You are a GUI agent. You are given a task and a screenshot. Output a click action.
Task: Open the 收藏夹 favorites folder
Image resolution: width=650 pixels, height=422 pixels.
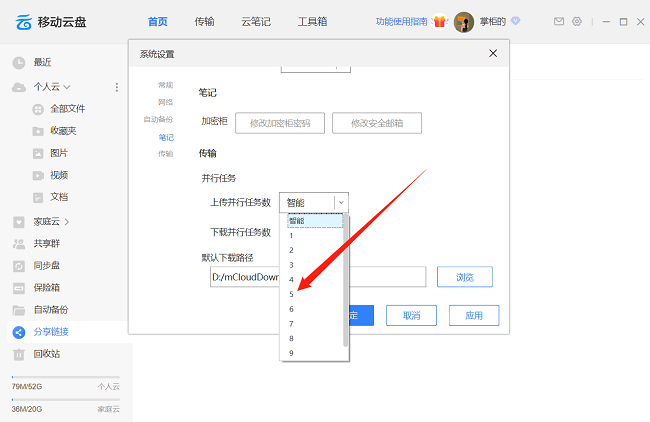click(x=63, y=130)
